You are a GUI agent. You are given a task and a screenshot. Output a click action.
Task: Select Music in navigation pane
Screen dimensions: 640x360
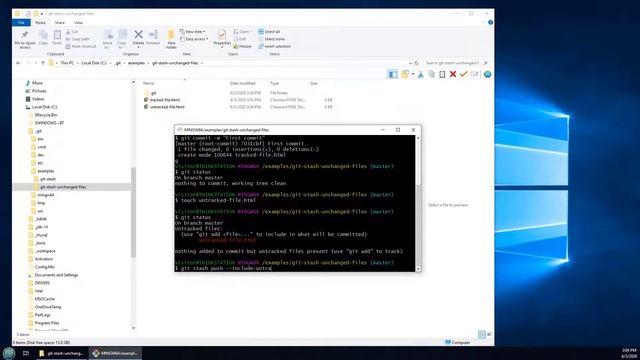(37, 83)
